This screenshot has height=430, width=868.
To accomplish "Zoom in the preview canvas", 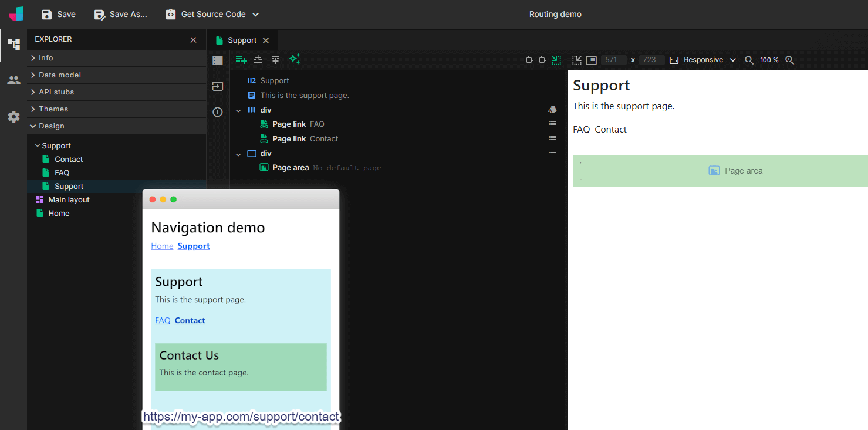I will 789,60.
